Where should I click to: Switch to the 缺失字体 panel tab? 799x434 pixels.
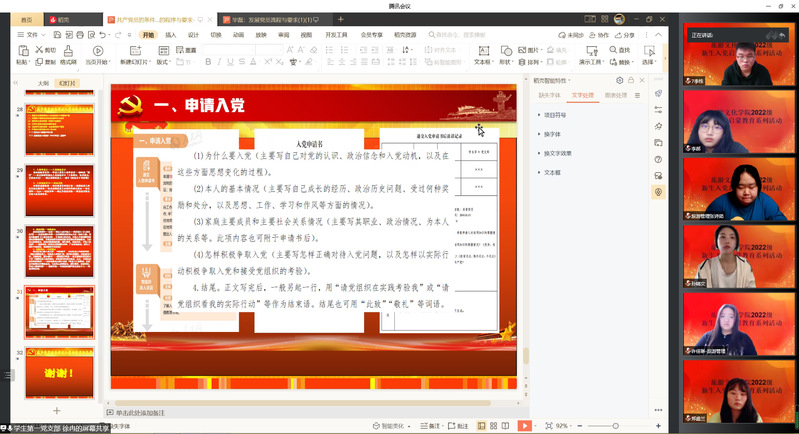pos(551,95)
